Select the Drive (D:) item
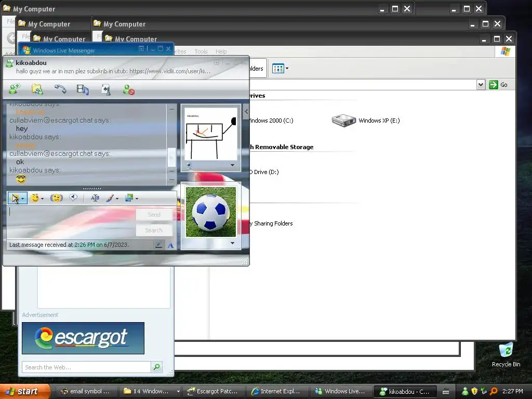 pos(263,172)
